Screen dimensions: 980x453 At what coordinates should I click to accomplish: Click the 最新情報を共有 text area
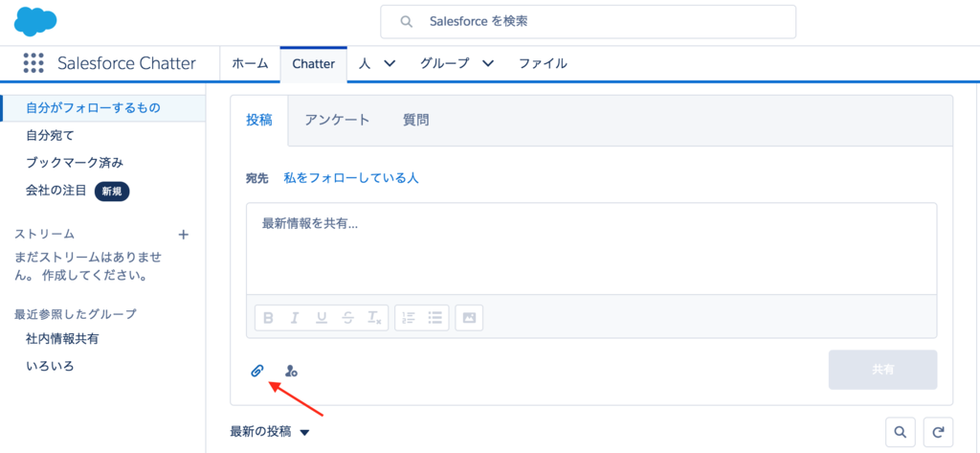[x=591, y=248]
